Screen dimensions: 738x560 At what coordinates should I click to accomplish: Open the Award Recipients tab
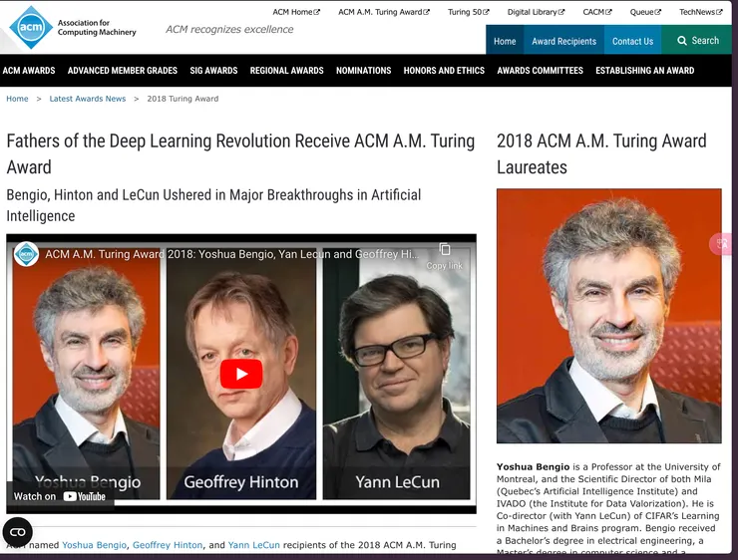click(x=563, y=41)
